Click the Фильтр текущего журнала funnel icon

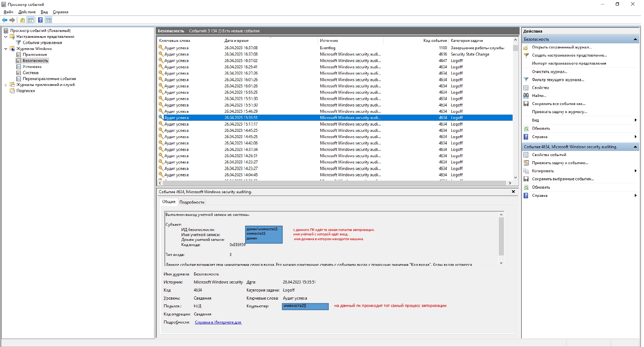526,80
